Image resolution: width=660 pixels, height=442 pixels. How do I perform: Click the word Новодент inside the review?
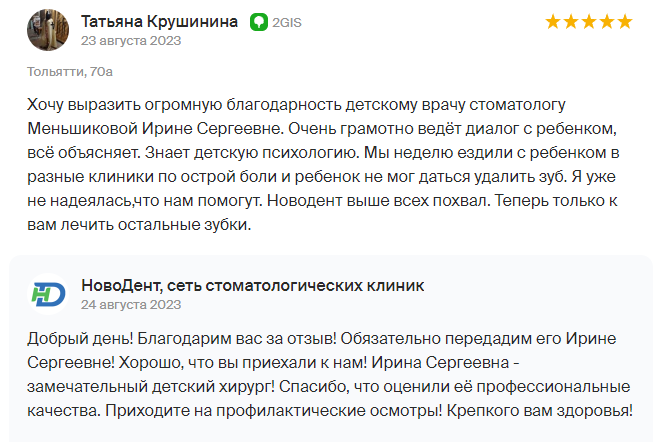pos(305,201)
